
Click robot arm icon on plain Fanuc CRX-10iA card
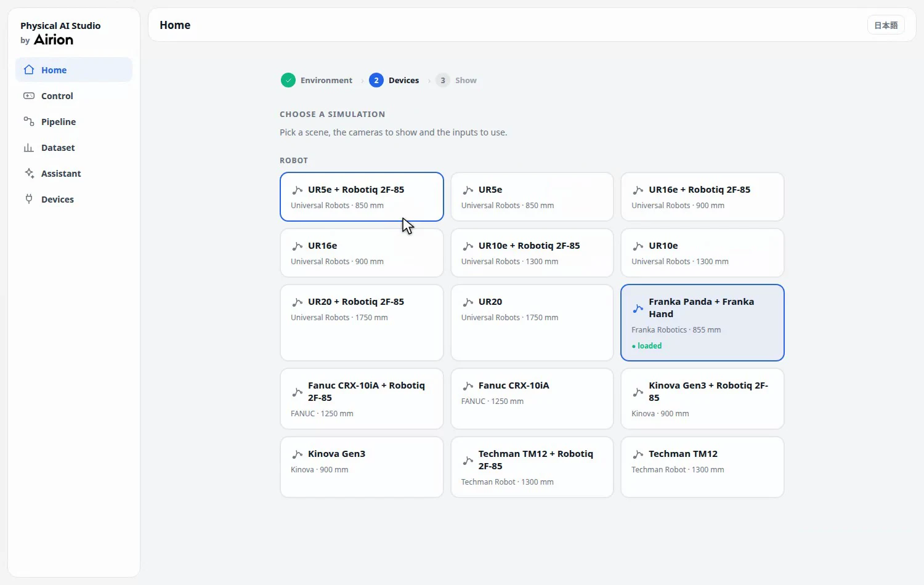468,386
